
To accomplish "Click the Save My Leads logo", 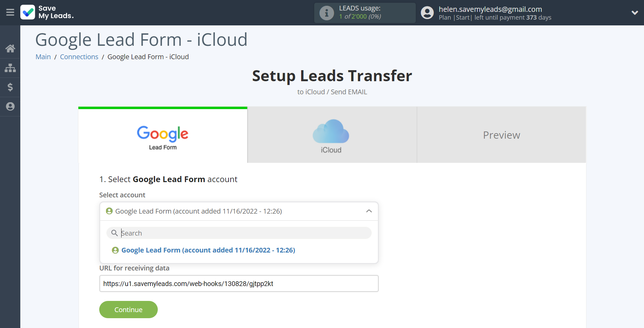I will point(47,12).
